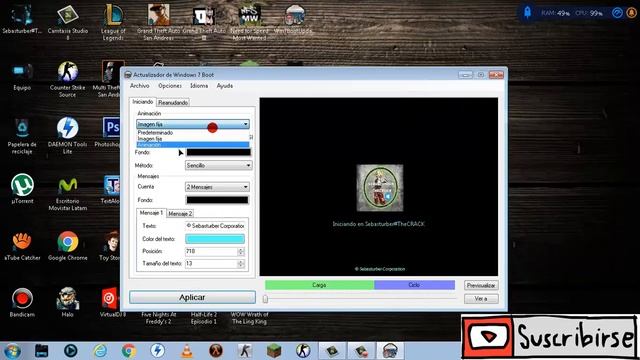Click the Windows Start orb
This screenshot has height=360, width=640.
(12, 351)
